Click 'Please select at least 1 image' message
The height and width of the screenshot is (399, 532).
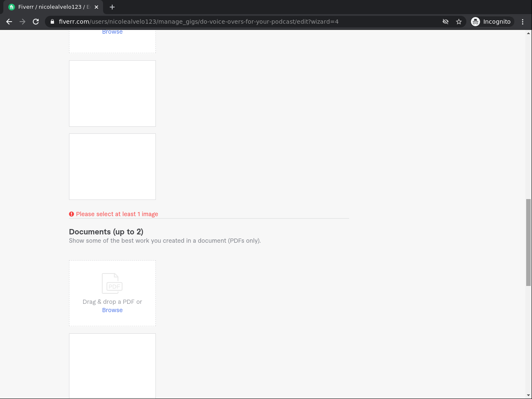117,214
